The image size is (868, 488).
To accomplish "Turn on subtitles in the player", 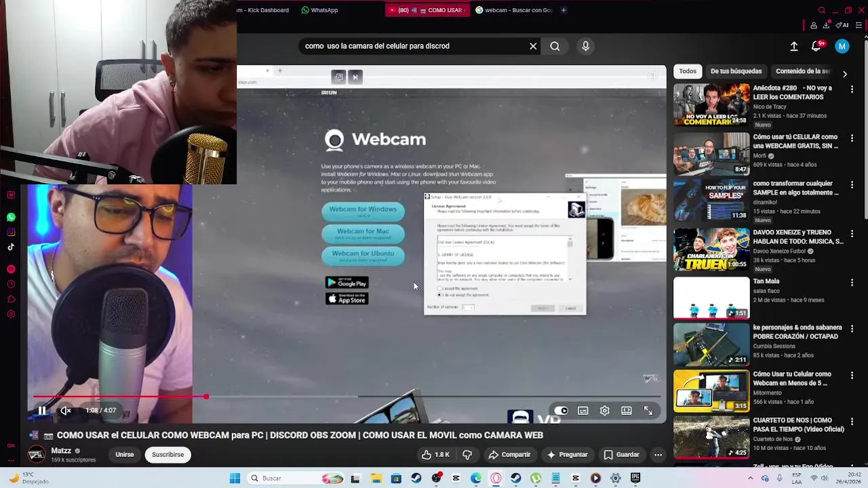I will coord(583,411).
